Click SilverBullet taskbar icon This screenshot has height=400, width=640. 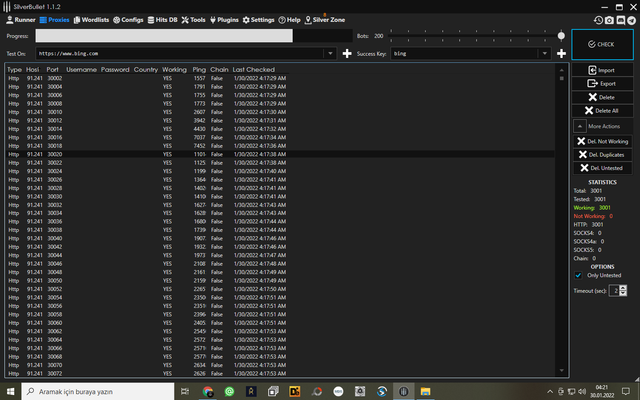click(x=404, y=391)
